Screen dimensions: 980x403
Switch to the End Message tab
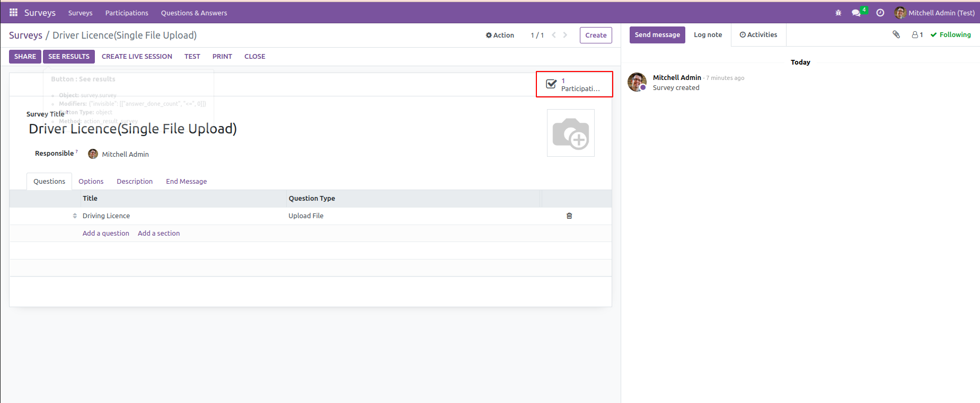click(x=186, y=181)
